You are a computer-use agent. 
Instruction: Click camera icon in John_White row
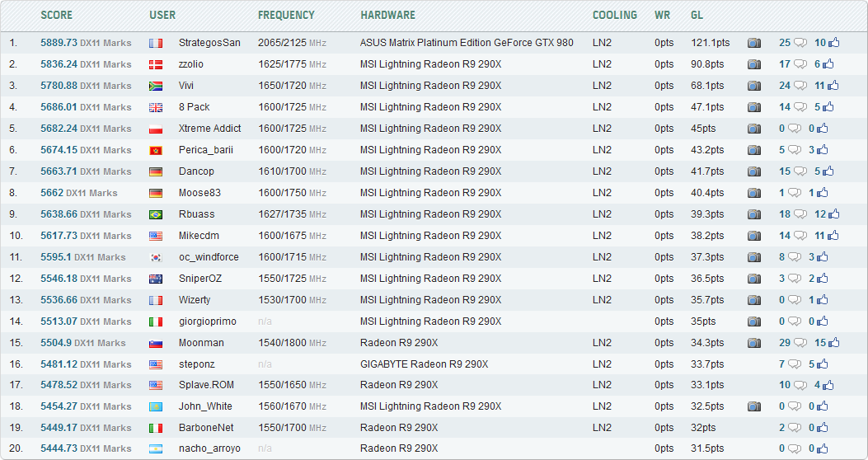pos(754,407)
